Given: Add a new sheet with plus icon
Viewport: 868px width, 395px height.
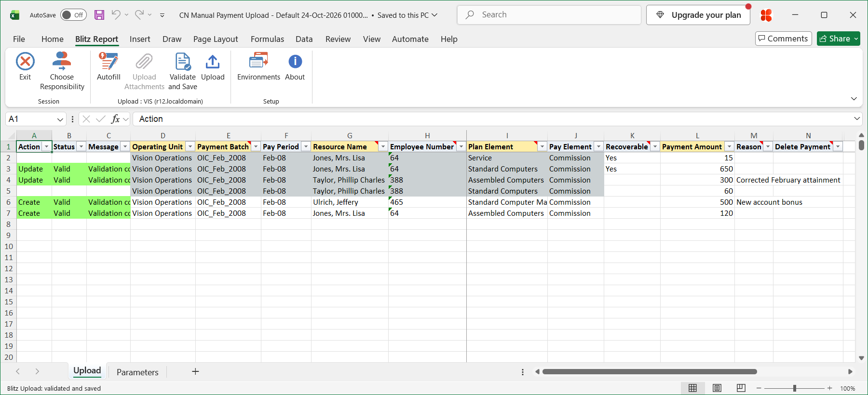Looking at the screenshot, I should click(195, 371).
